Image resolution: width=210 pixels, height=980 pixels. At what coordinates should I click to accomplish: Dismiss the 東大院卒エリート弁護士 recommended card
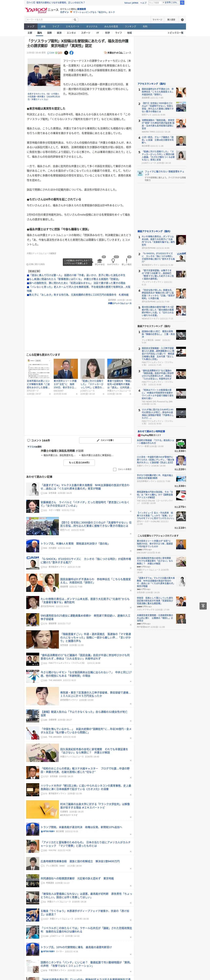pos(77,394)
